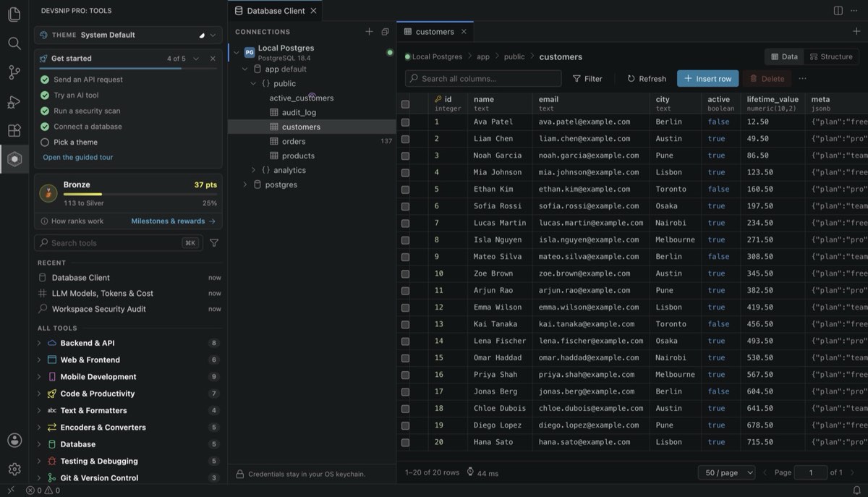This screenshot has width=868, height=497.
Task: Click the remote window icon in status bar
Action: point(10,490)
